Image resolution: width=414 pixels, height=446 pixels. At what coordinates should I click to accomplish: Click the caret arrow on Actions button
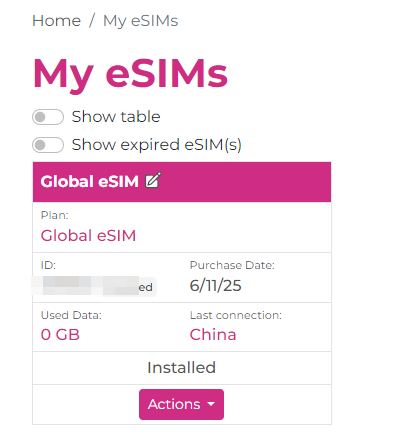(x=211, y=404)
